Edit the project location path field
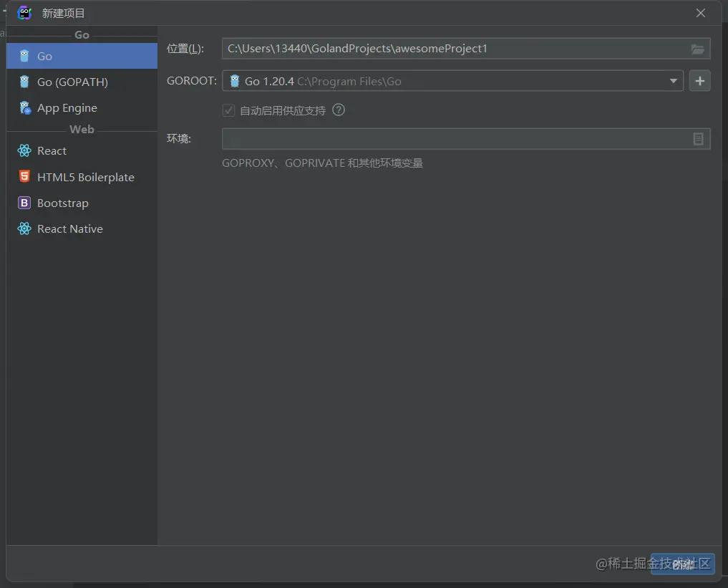Image resolution: width=728 pixels, height=588 pixels. pyautogui.click(x=466, y=49)
